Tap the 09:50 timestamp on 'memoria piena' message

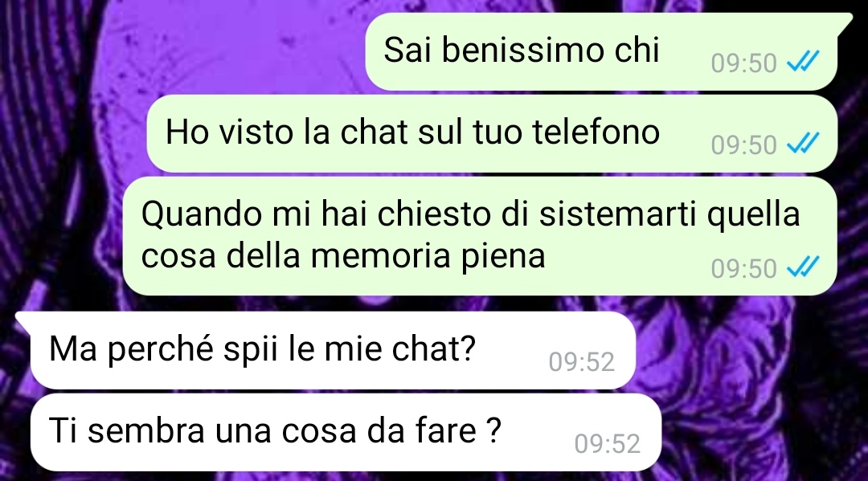click(x=744, y=269)
